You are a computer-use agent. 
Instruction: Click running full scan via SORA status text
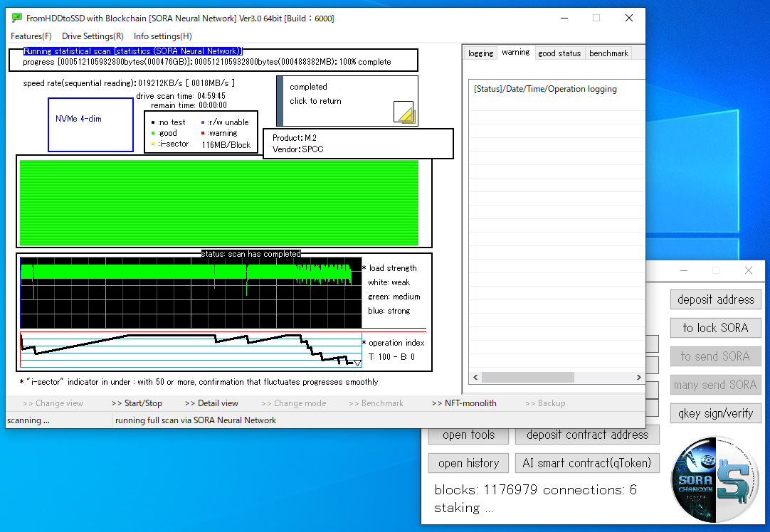196,420
